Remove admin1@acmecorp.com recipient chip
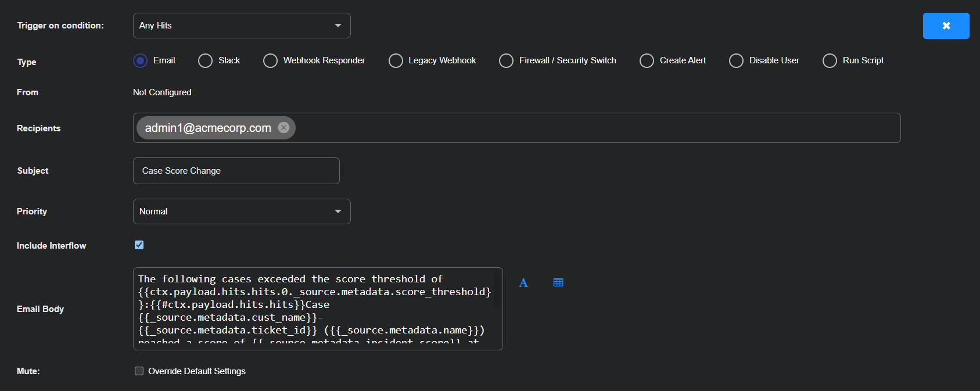Image resolution: width=980 pixels, height=391 pixels. tap(283, 128)
